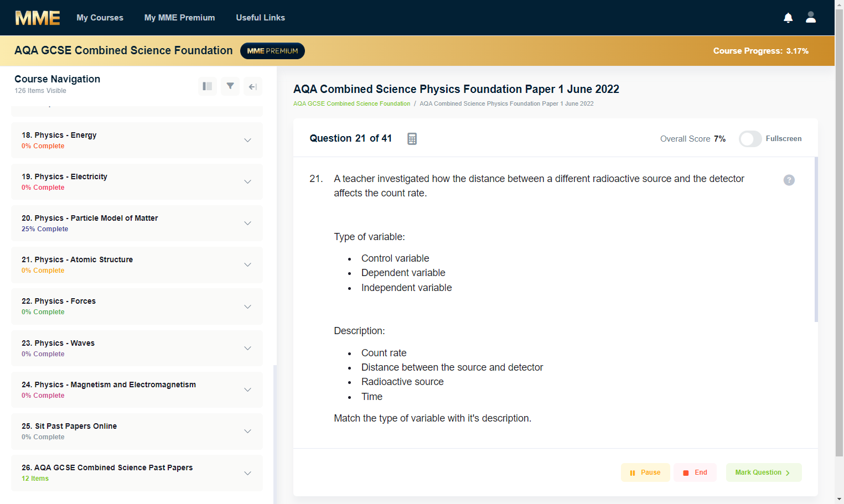The height and width of the screenshot is (504, 844).
Task: Collapse the course navigation panel
Action: pos(253,86)
